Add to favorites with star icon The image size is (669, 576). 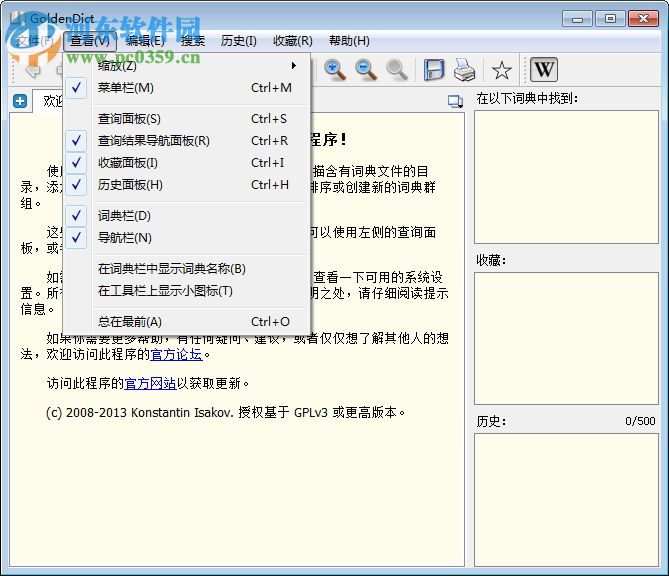click(501, 70)
